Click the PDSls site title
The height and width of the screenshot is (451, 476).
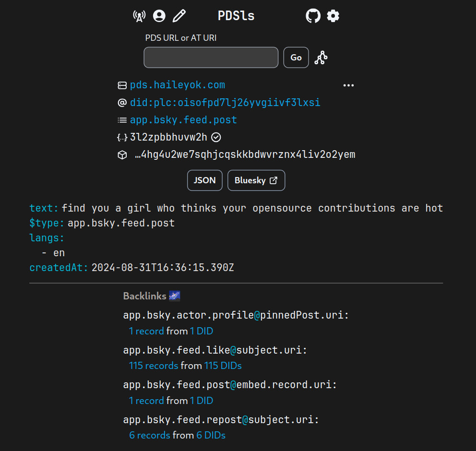tap(236, 16)
